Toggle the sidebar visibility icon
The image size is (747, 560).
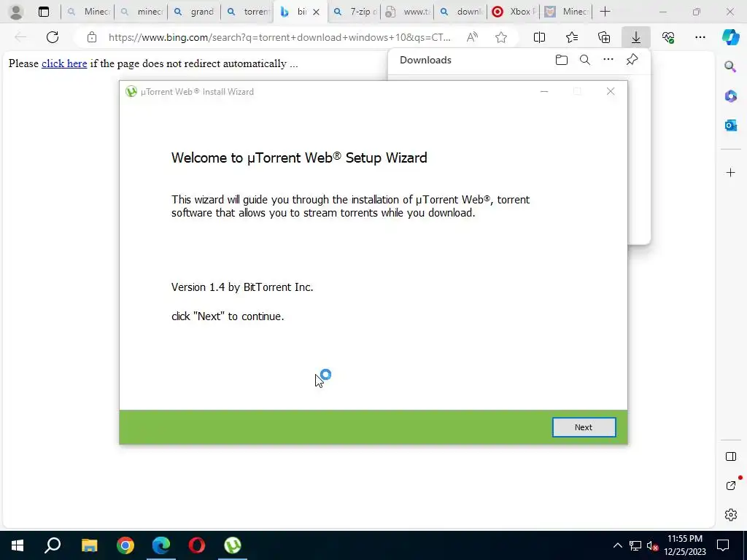730,456
